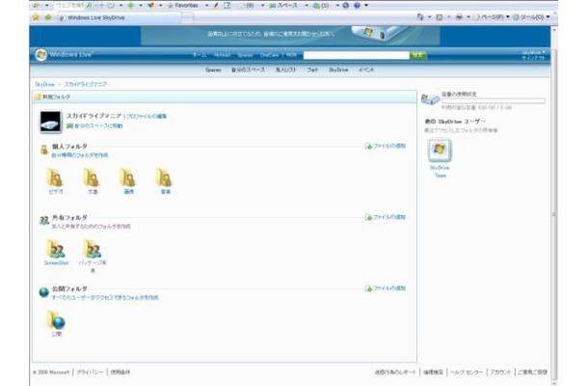
Task: Click the サインアウト sign out link
Action: pyautogui.click(x=534, y=58)
